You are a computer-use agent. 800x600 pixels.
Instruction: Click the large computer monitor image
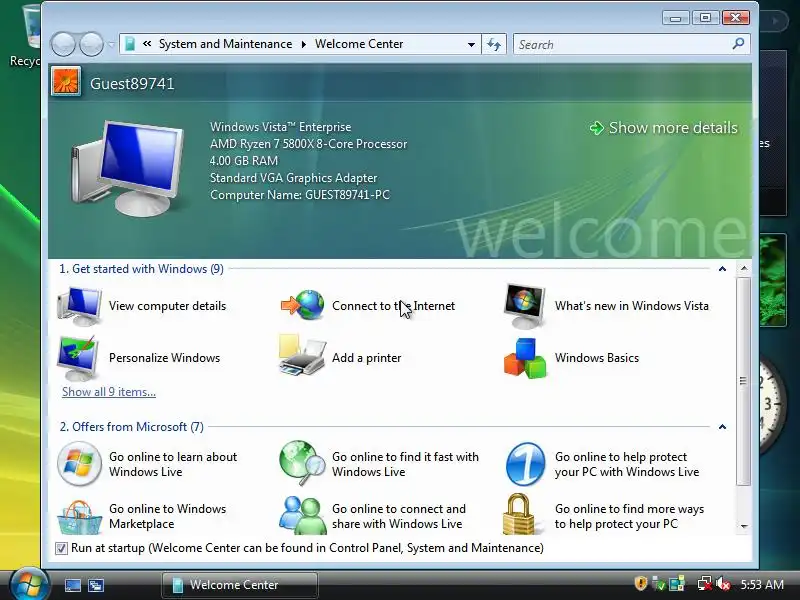[x=128, y=168]
